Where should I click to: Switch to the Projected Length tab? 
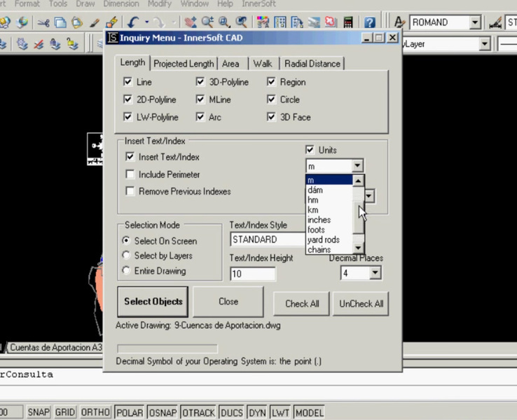click(x=184, y=64)
